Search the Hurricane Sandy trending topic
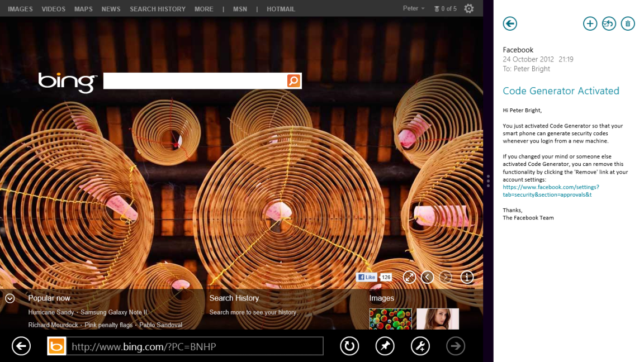Viewport: 644px width, 362px height. (51, 312)
